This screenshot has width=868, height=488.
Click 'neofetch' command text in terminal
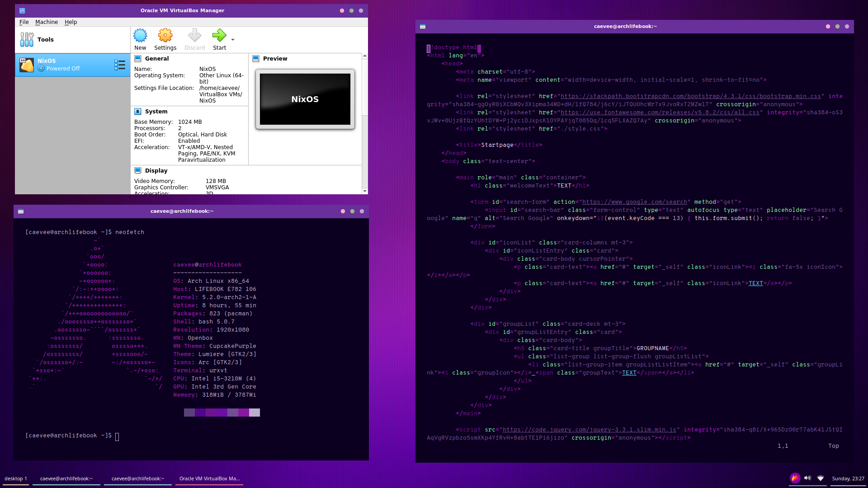pyautogui.click(x=130, y=232)
